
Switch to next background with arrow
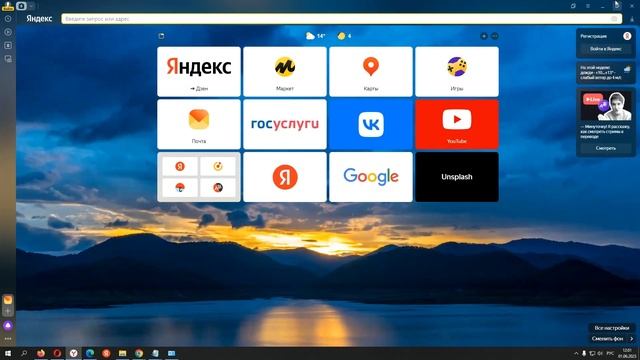[631, 338]
